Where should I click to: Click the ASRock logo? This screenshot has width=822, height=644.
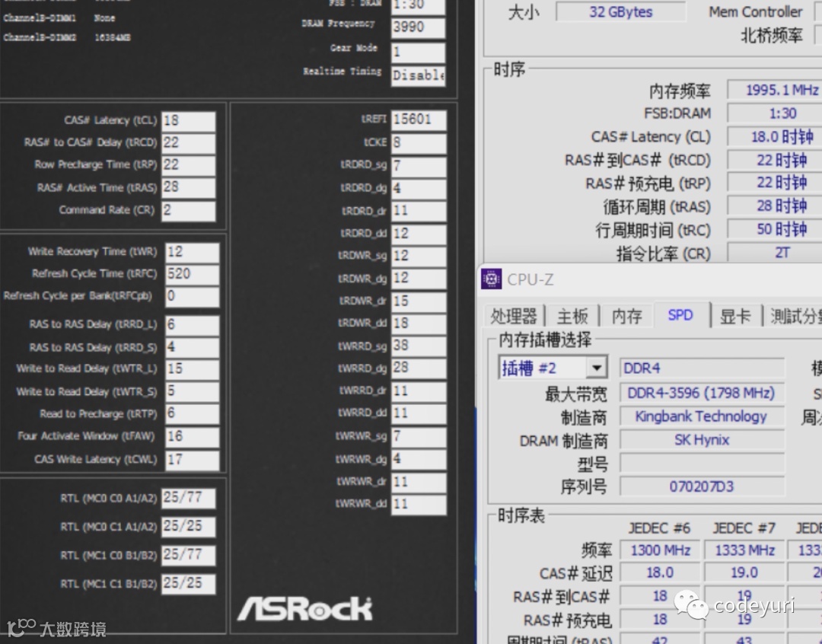point(305,609)
